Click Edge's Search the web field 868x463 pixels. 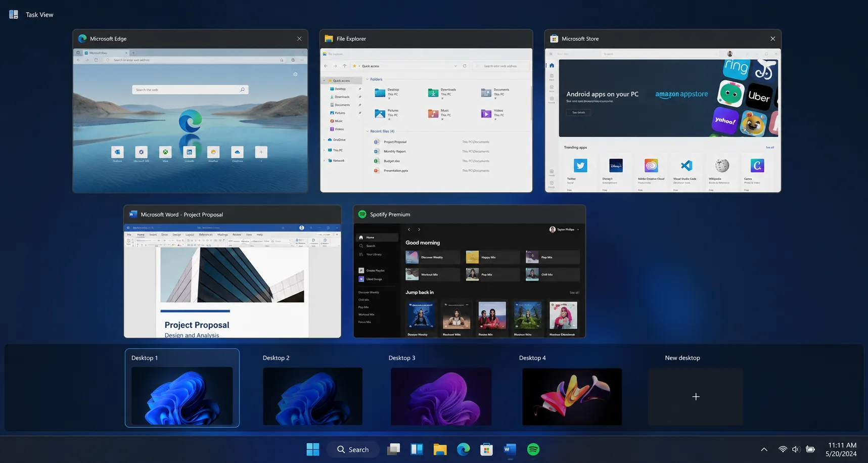click(190, 89)
